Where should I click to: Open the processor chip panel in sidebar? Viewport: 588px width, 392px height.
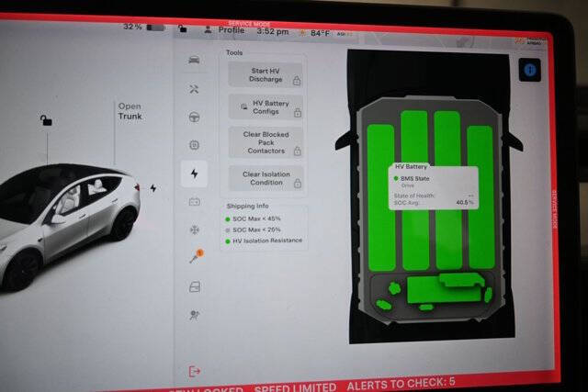click(x=194, y=145)
